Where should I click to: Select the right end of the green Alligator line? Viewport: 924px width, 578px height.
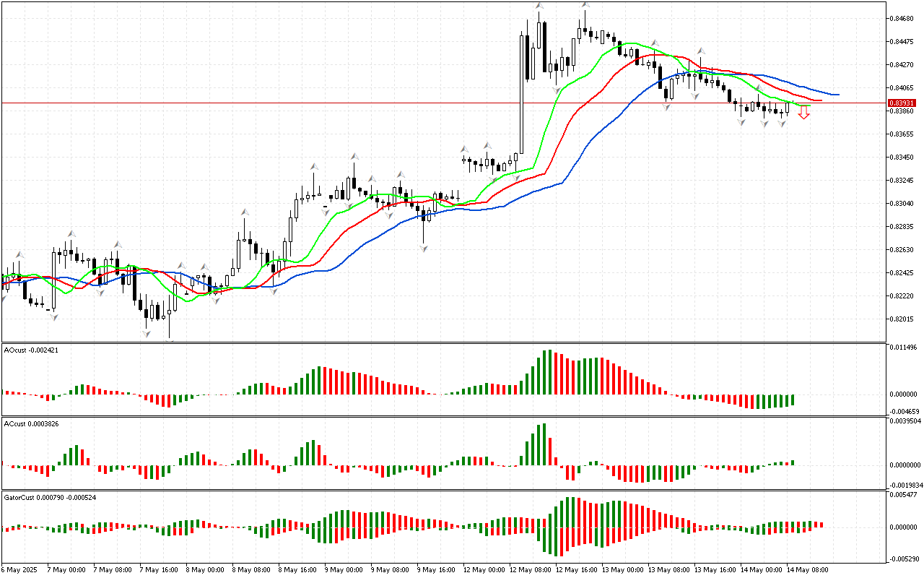click(x=808, y=105)
